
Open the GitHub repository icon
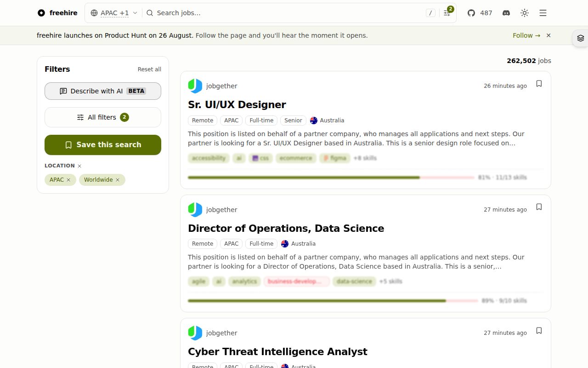tap(471, 13)
